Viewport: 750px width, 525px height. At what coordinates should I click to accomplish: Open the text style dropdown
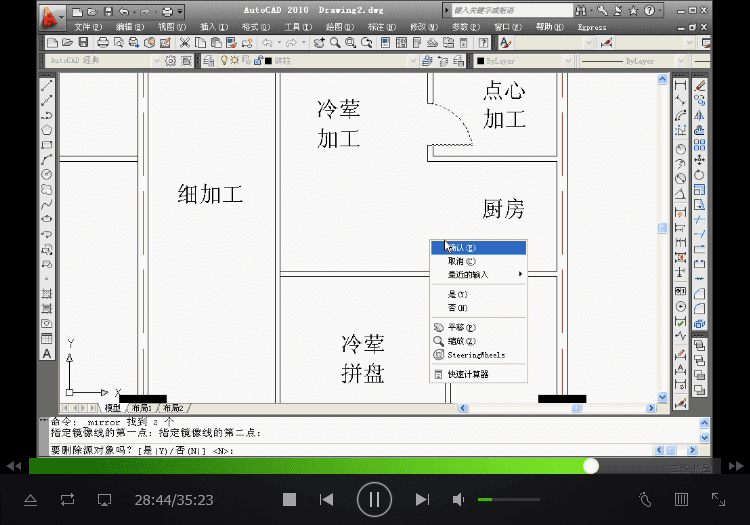point(589,43)
